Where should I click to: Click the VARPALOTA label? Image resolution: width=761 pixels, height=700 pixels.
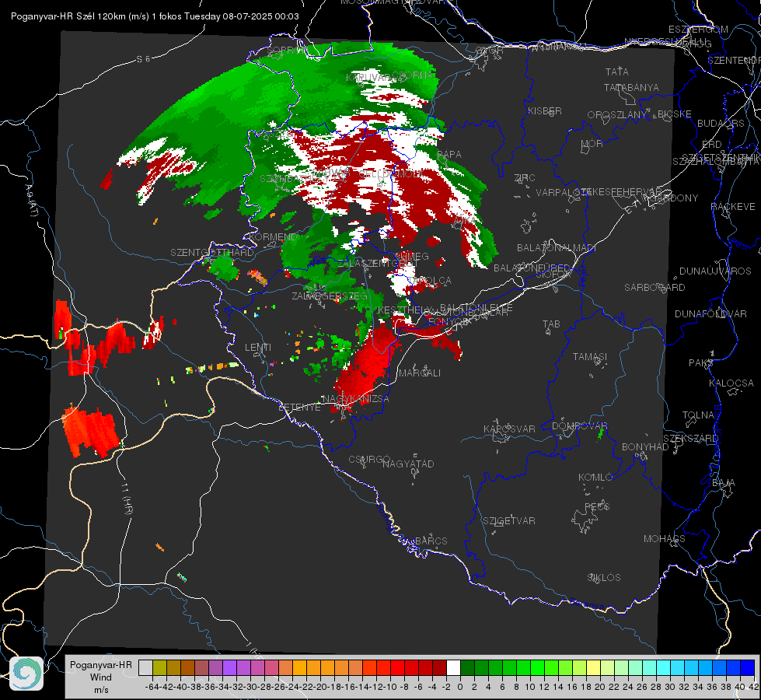[x=563, y=192]
